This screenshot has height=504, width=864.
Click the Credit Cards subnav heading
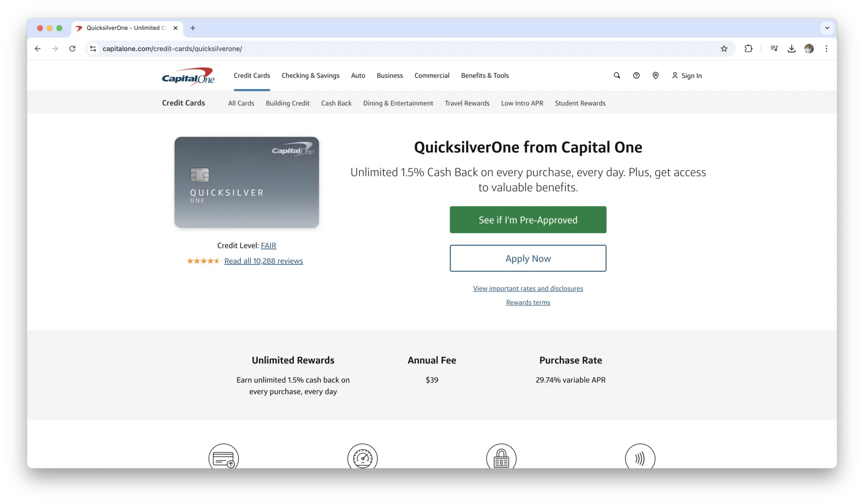184,103
